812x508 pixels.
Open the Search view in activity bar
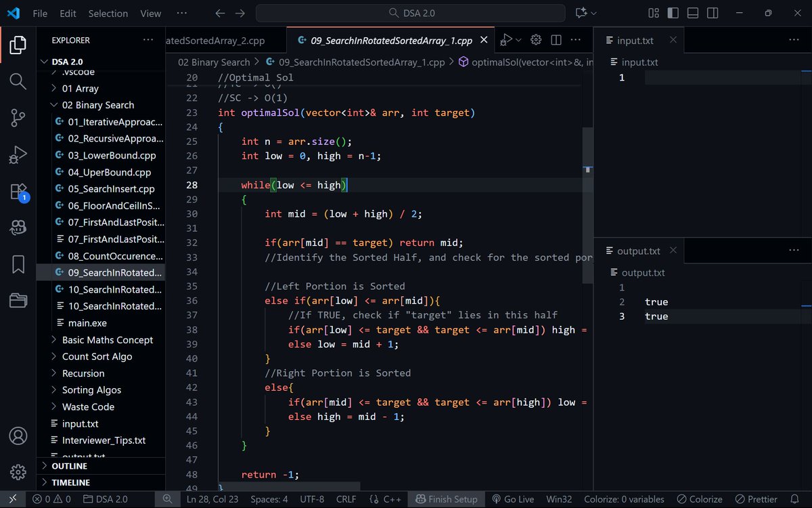(18, 81)
